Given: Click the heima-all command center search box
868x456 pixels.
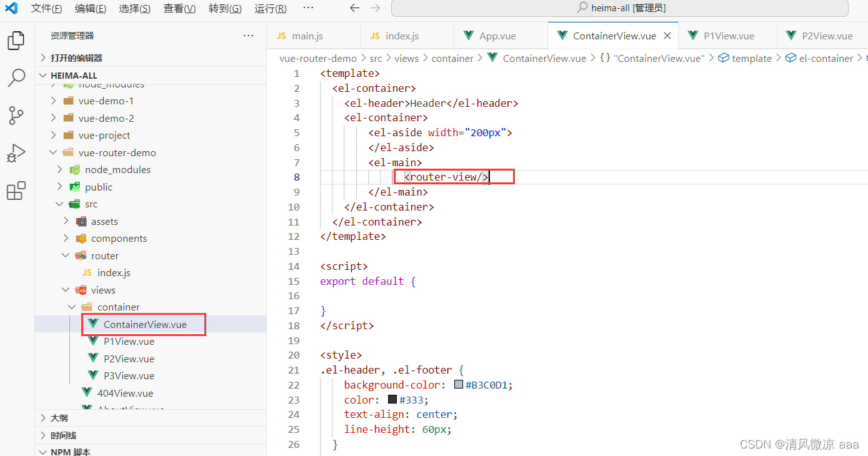Looking at the screenshot, I should point(620,8).
